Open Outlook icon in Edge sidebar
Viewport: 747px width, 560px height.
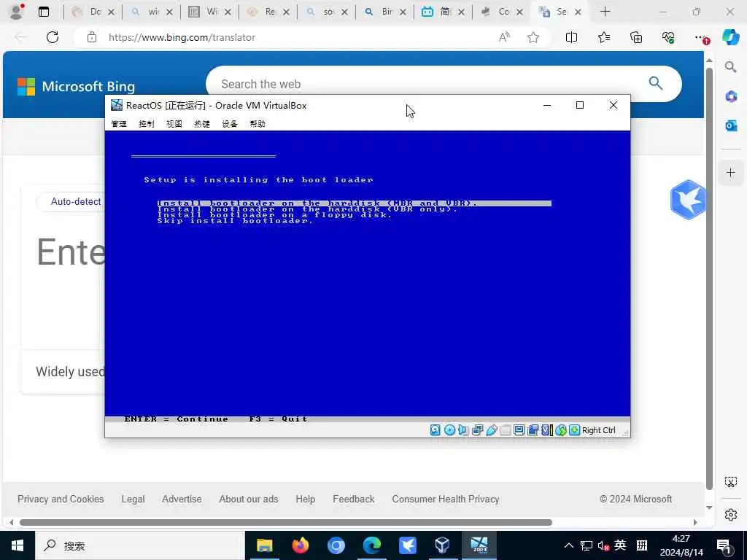coord(731,125)
